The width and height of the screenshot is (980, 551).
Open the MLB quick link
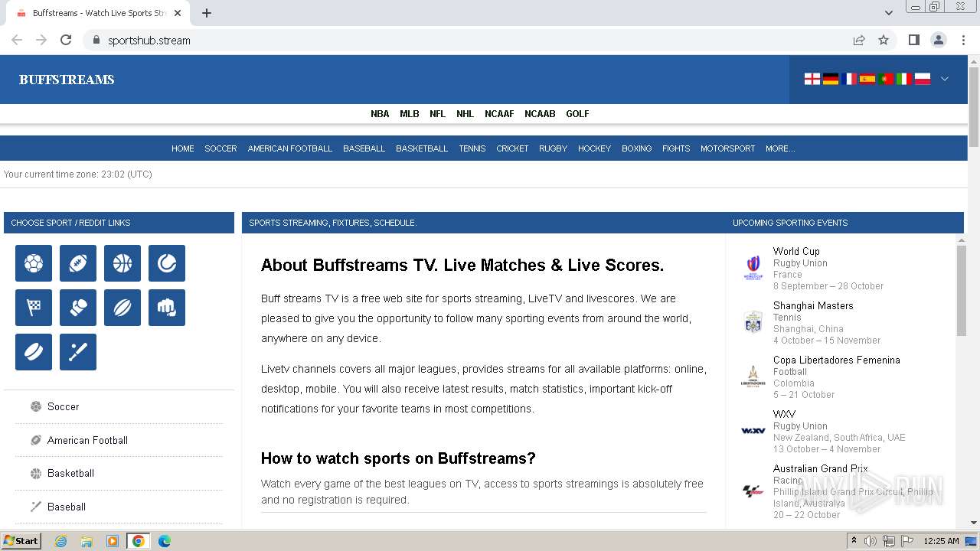point(410,114)
